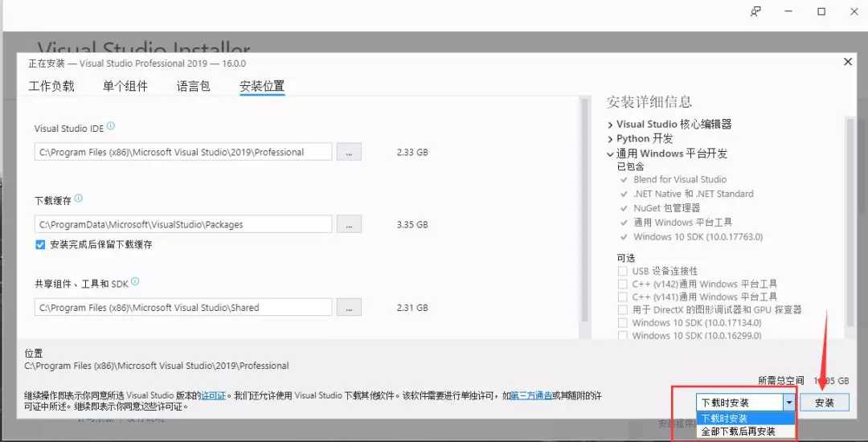Click 通用 Windows 平台工具 included item
Viewport: 868px width, 442px height.
click(x=682, y=223)
